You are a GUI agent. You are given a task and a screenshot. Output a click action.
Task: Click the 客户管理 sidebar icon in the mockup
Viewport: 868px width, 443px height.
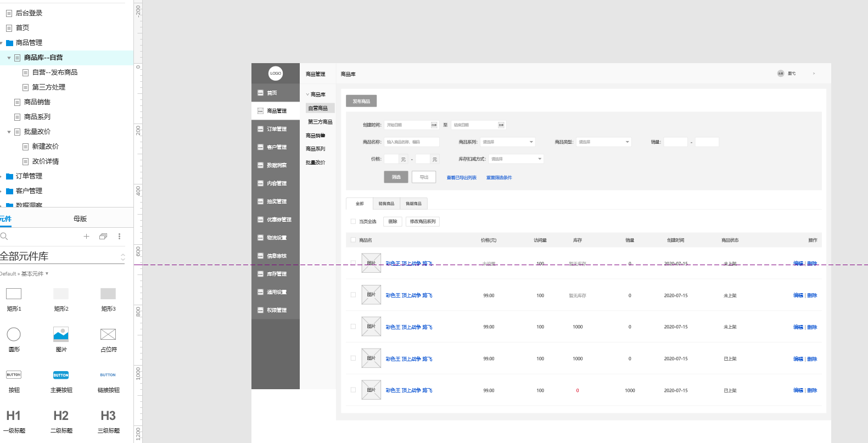click(x=261, y=147)
